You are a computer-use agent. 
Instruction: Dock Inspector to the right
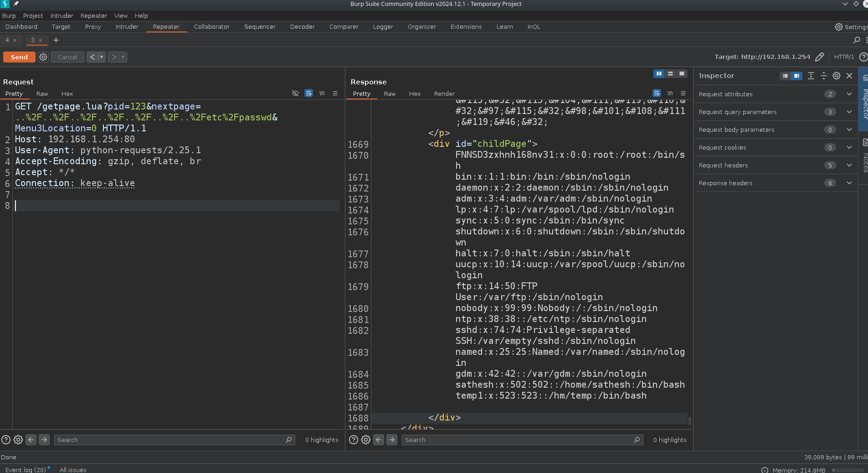point(796,76)
